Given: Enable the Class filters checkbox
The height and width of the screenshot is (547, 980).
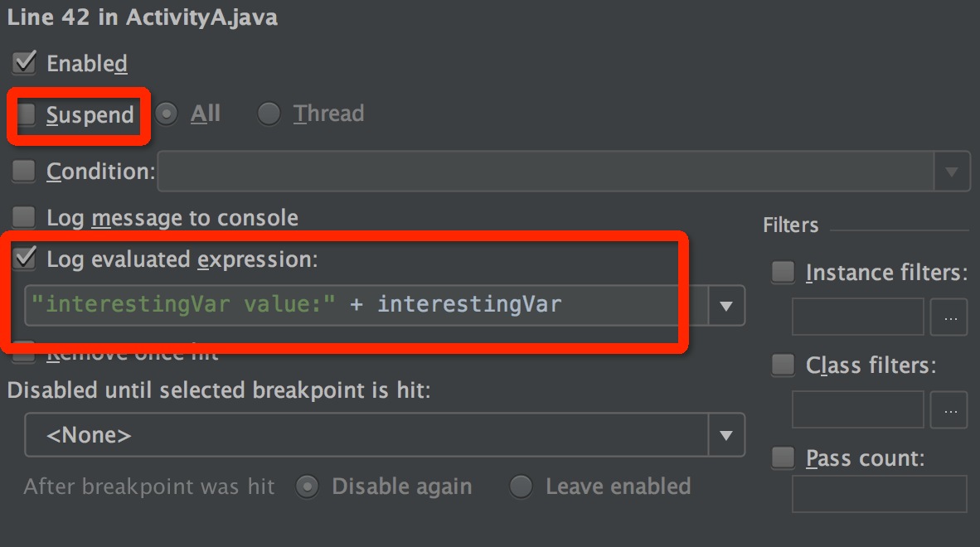Looking at the screenshot, I should tap(783, 365).
